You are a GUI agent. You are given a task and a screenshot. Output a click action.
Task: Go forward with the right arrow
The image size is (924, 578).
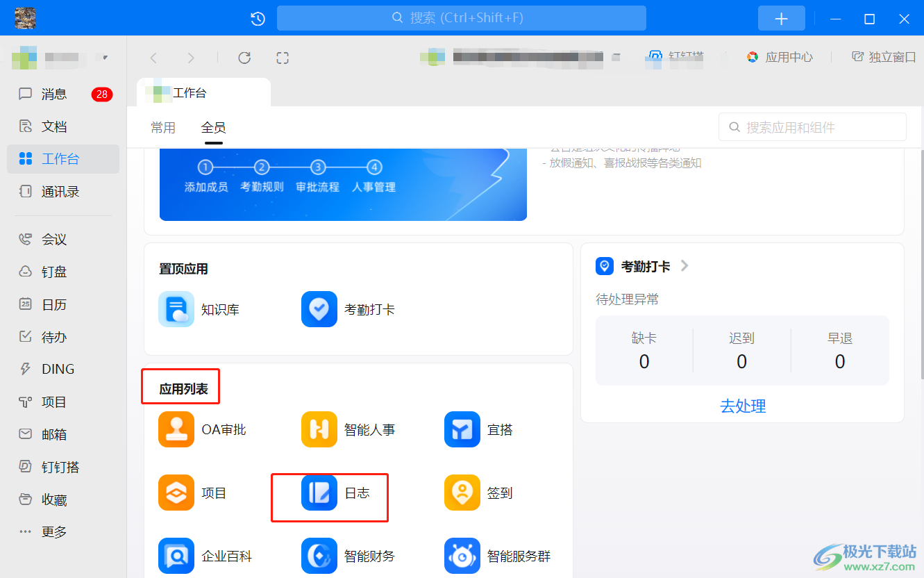pyautogui.click(x=191, y=58)
